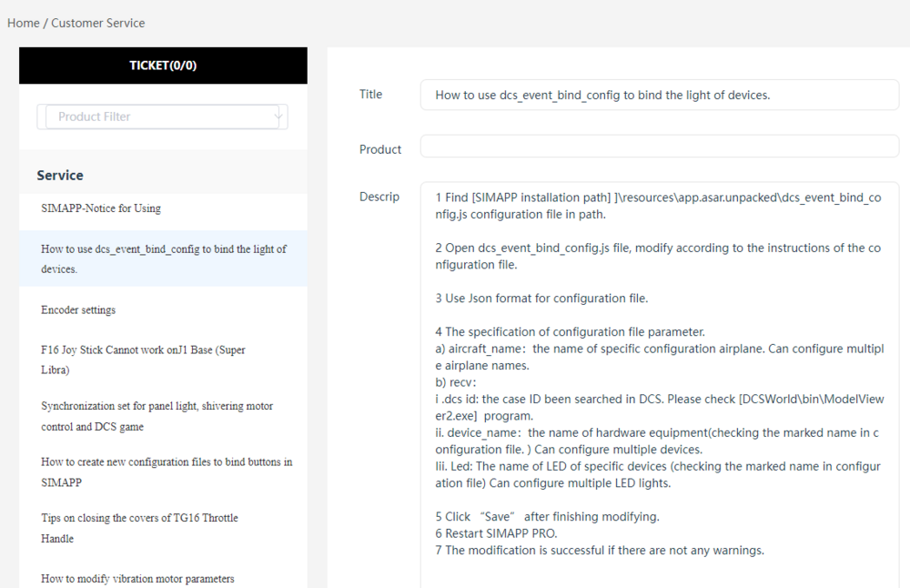This screenshot has width=910, height=588.
Task: Click the Product field label
Action: [x=380, y=149]
